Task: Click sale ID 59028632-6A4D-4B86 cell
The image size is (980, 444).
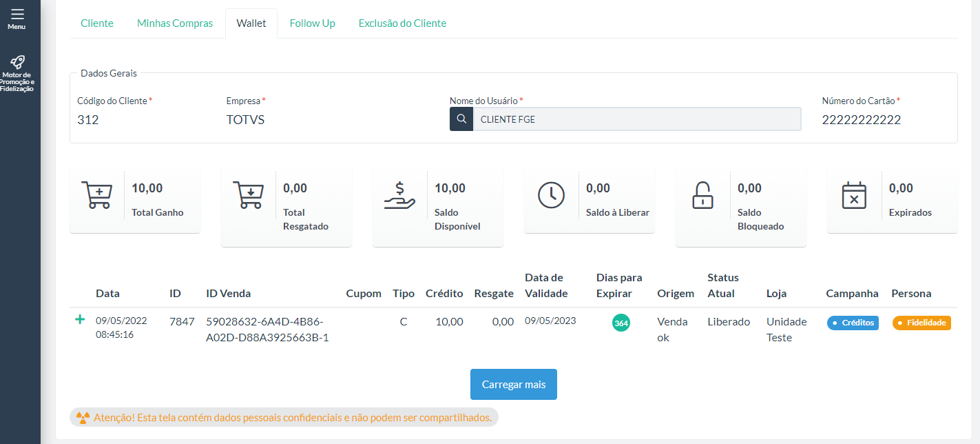Action: point(267,330)
